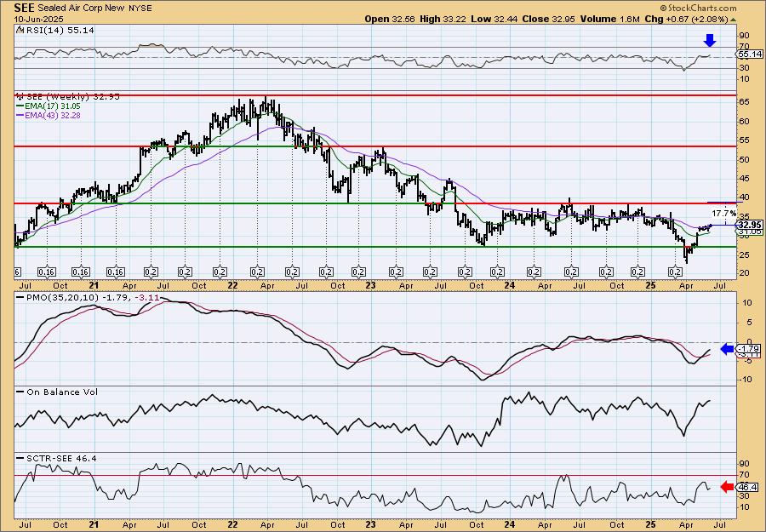Click the 60 label on the price axis
The height and width of the screenshot is (532, 766).
coord(743,121)
